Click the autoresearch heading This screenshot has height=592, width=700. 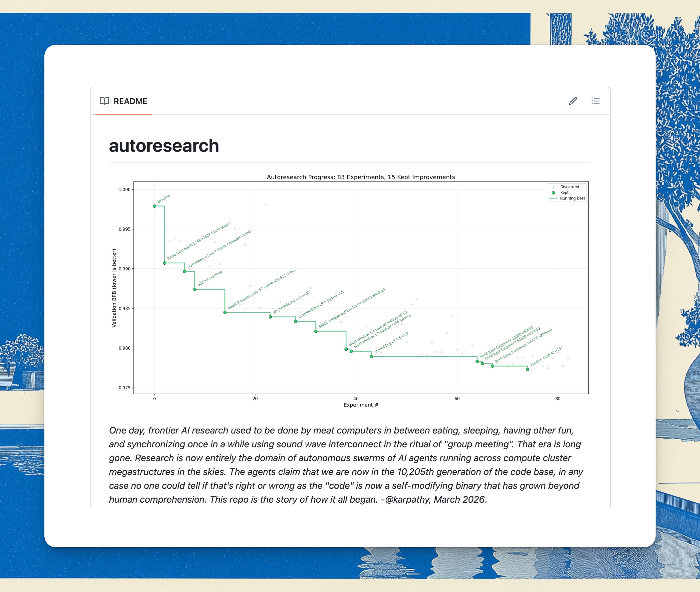pos(164,146)
